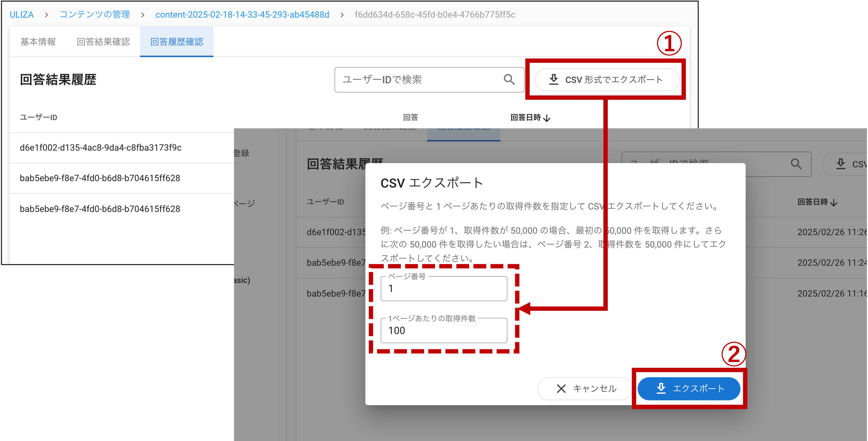The width and height of the screenshot is (868, 441).
Task: Click the background 2025/02/26 11:16 date cell
Action: point(832,293)
